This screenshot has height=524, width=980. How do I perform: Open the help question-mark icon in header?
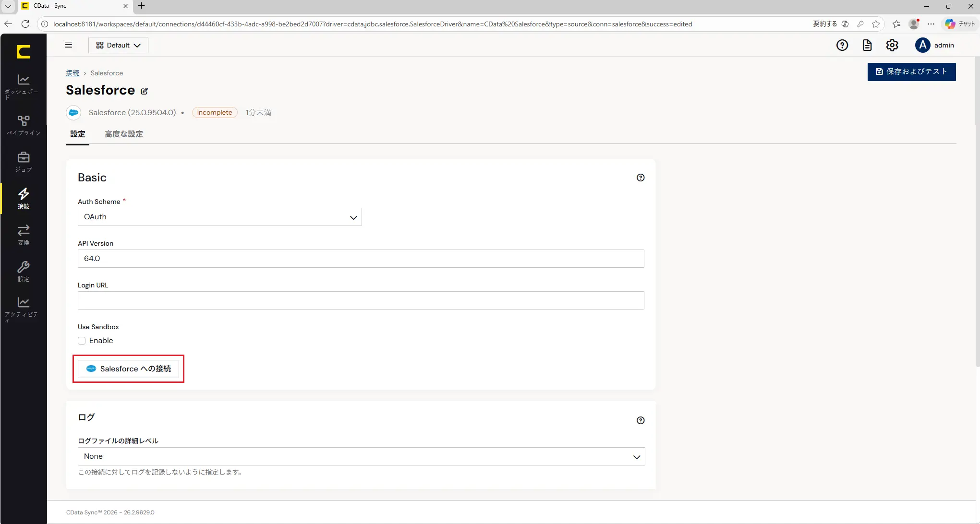[842, 45]
